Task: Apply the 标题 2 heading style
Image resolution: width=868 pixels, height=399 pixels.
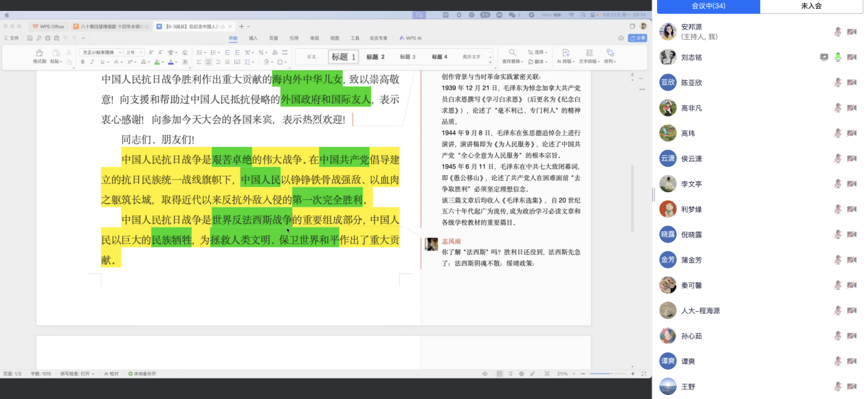Action: click(x=375, y=57)
